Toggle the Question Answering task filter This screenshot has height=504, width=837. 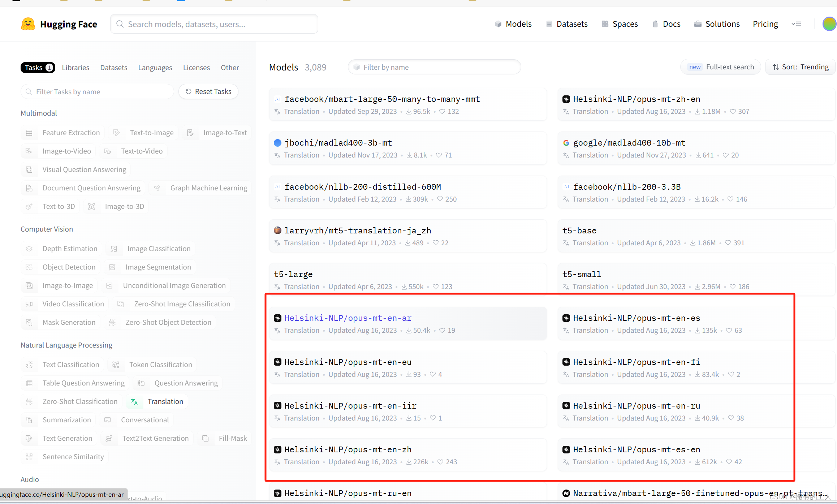click(x=177, y=383)
